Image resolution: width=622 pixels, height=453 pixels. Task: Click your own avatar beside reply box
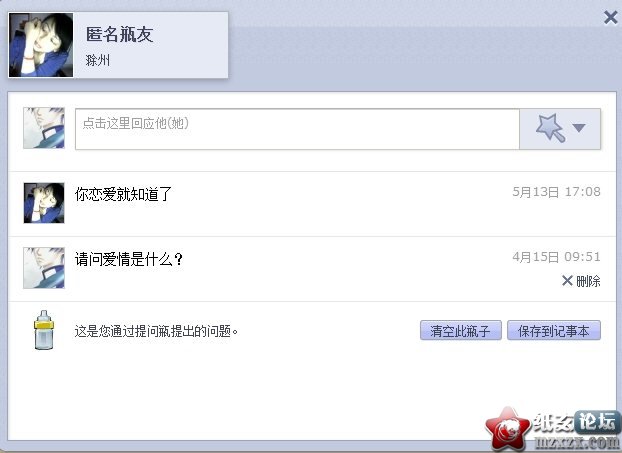pos(44,128)
